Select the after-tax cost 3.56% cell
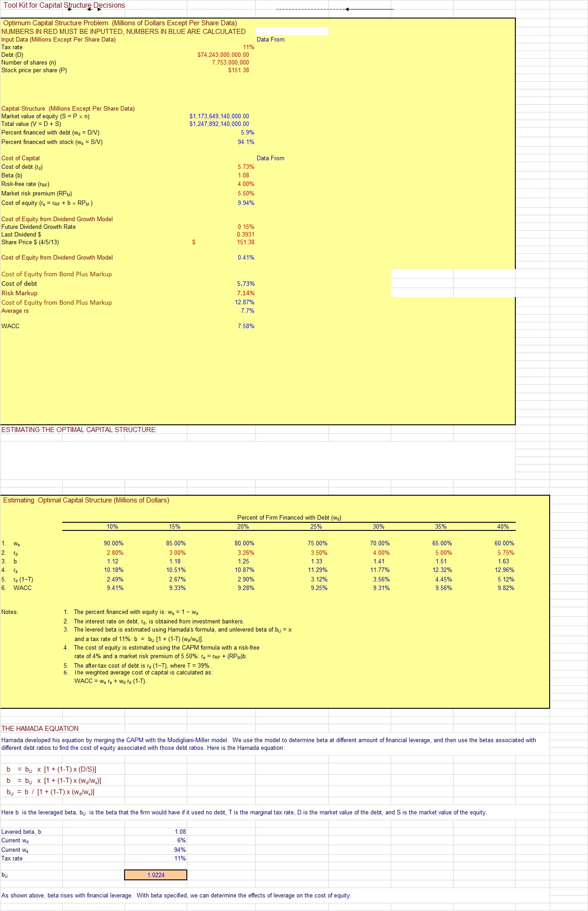 pyautogui.click(x=381, y=580)
